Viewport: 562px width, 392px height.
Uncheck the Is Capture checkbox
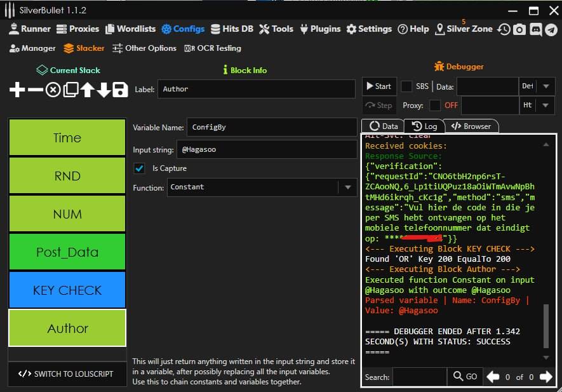[139, 168]
